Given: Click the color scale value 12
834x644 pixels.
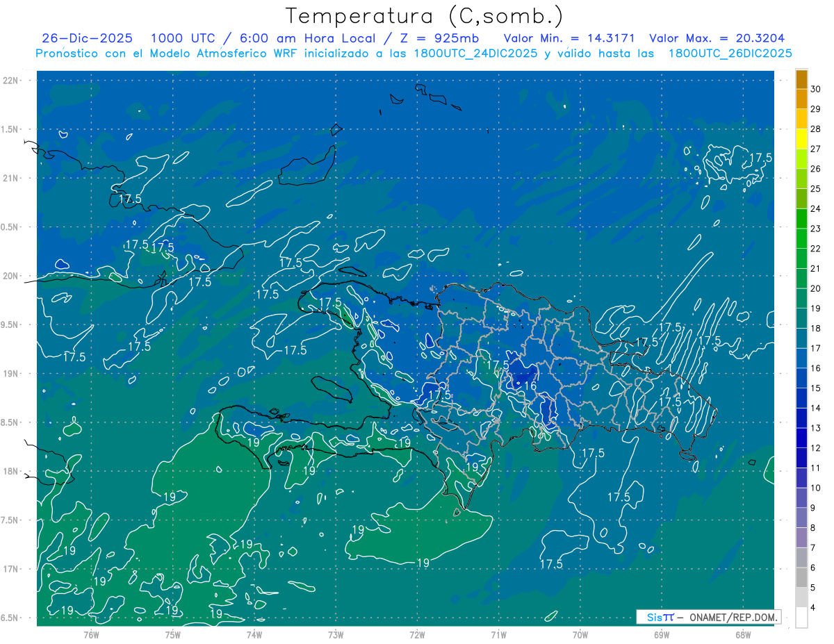Looking at the screenshot, I should pos(816,448).
